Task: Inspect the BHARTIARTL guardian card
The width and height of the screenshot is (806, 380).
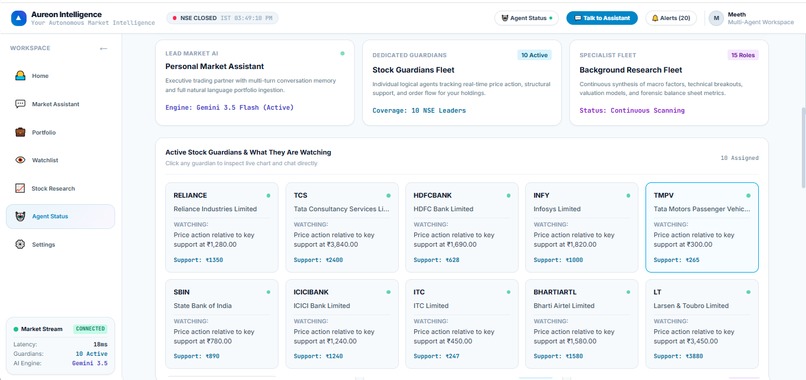Action: tap(582, 324)
